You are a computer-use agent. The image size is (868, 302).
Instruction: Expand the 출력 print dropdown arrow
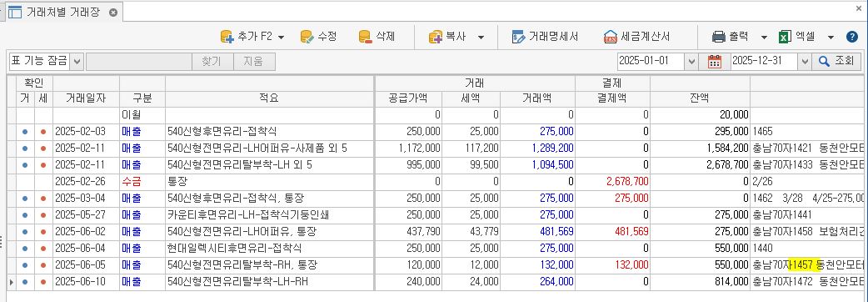764,38
